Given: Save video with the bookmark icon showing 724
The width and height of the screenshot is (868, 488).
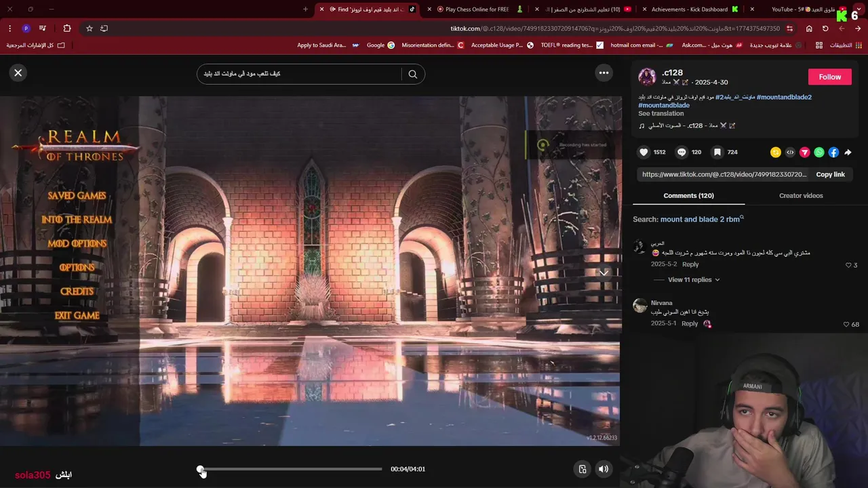Looking at the screenshot, I should (x=717, y=152).
